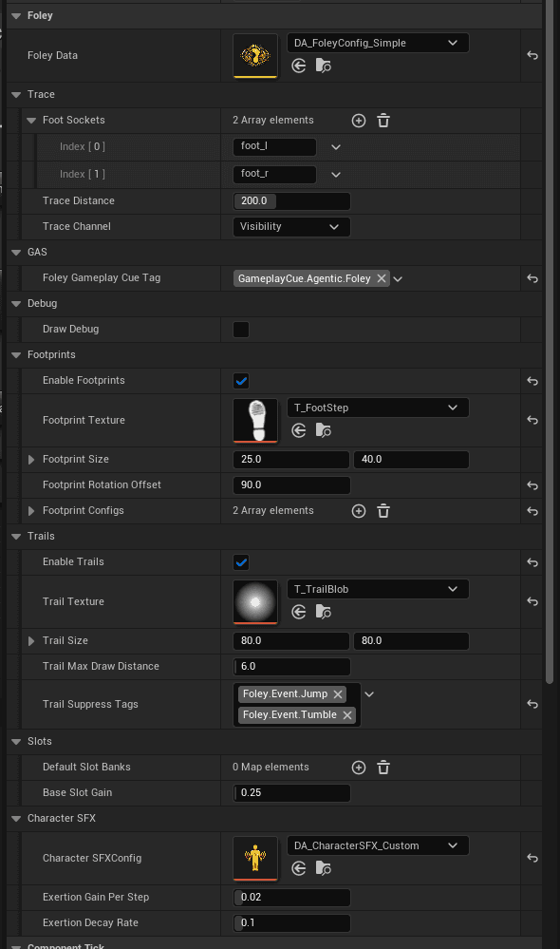Click the foot_r socket name field

pyautogui.click(x=274, y=174)
